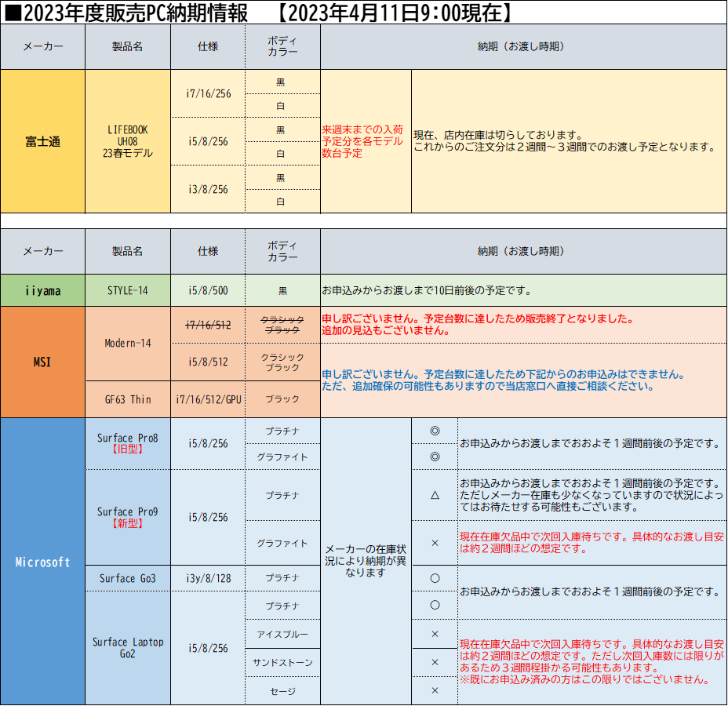Click the Modern-14 product cell
The image size is (728, 706).
click(128, 344)
